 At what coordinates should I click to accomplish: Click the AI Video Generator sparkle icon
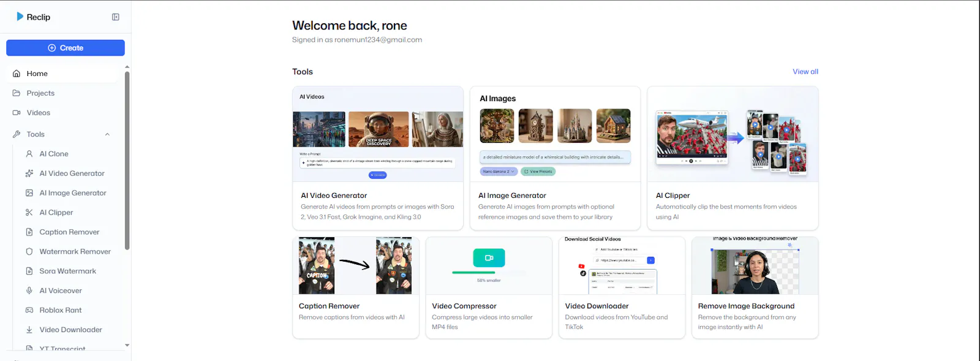(x=29, y=173)
